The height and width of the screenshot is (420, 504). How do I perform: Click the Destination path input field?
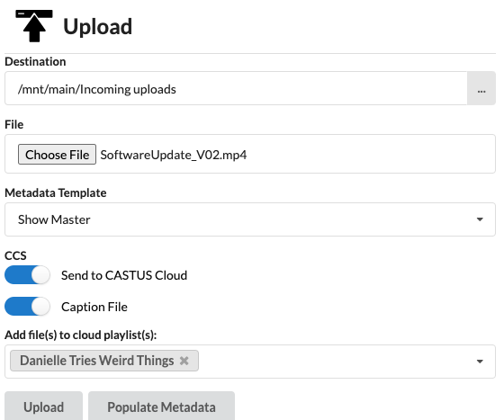click(236, 88)
